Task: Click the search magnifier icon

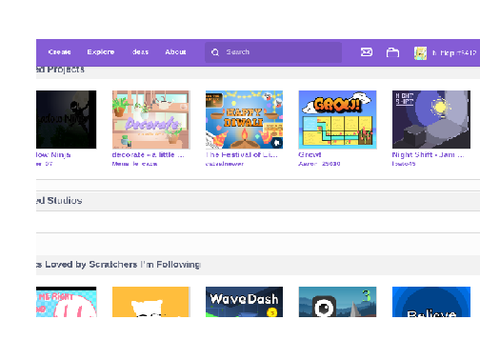Action: pyautogui.click(x=215, y=52)
